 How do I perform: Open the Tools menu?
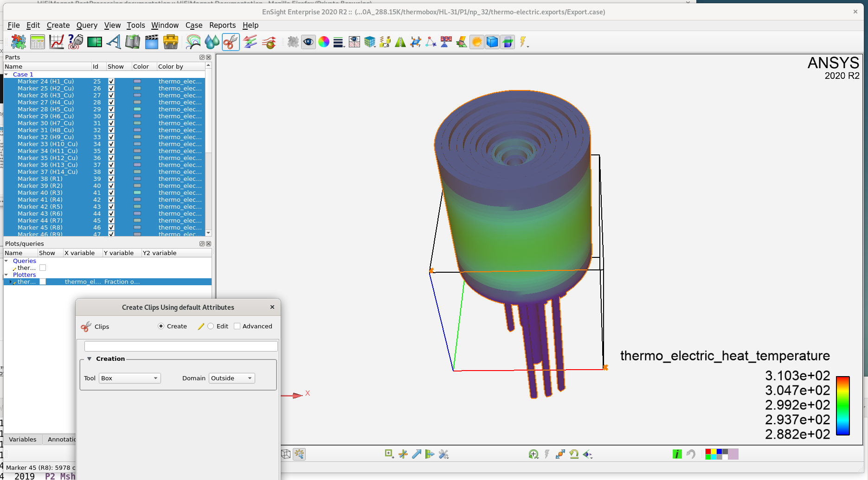(x=135, y=25)
